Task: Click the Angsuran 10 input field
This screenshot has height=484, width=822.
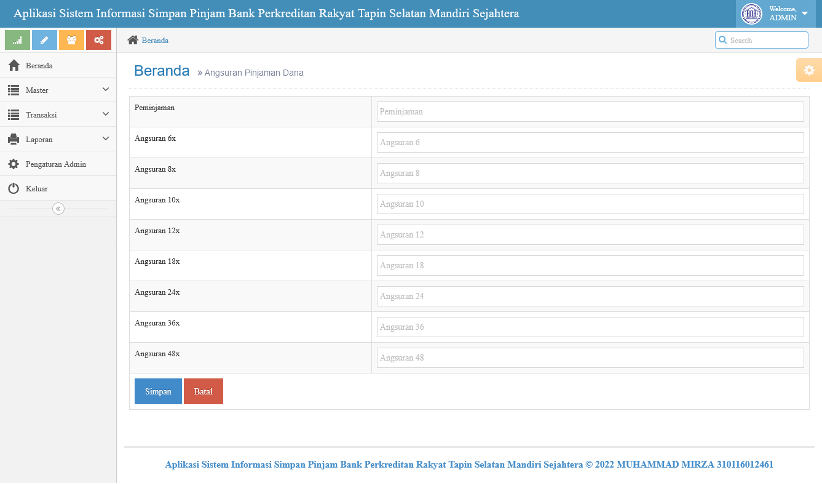Action: [x=590, y=204]
